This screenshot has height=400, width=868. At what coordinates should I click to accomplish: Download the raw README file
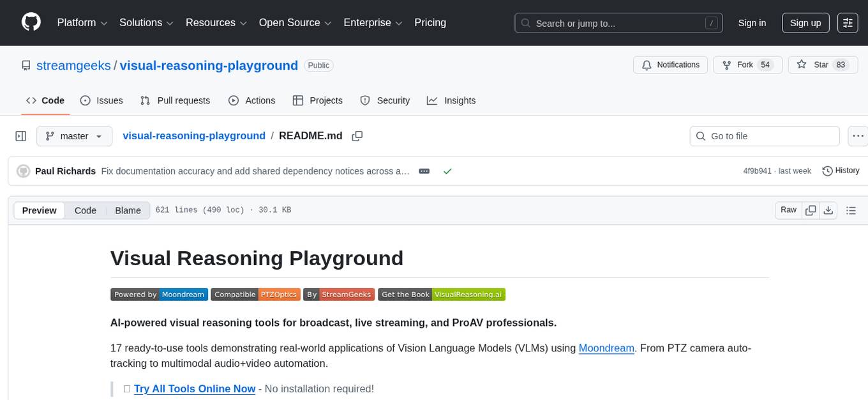coord(828,210)
